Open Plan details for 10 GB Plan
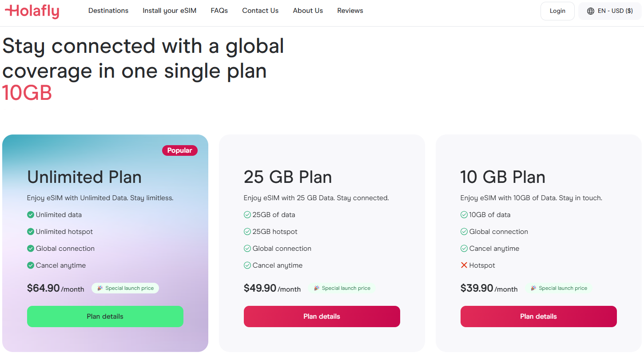644x356 pixels. pyautogui.click(x=539, y=316)
